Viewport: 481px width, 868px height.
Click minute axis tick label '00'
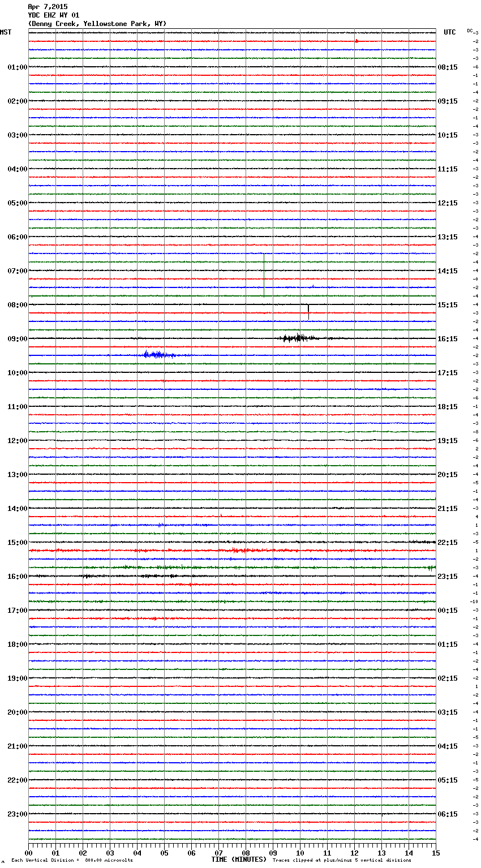tap(28, 853)
